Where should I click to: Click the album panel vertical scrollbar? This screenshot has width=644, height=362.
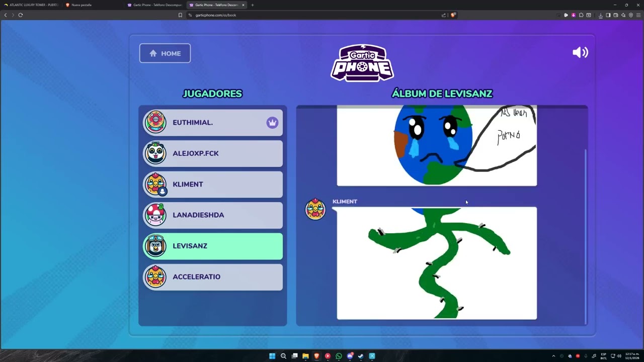(x=586, y=236)
